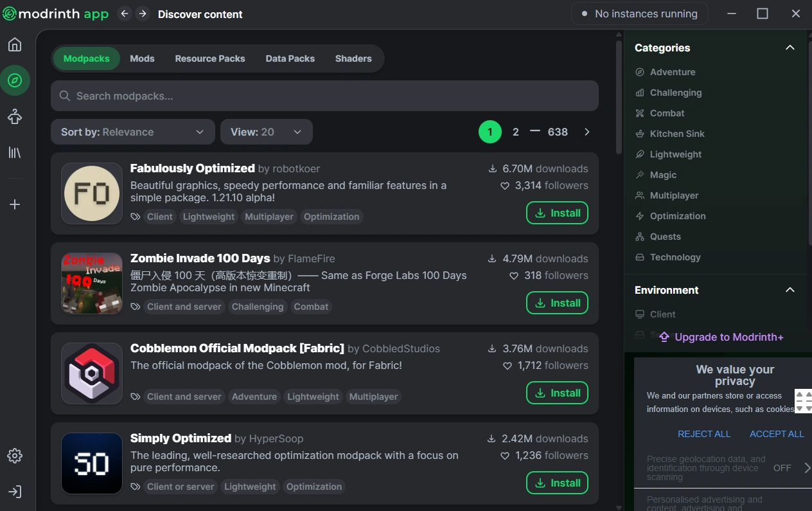Click the main list vertical scrollbar
The height and width of the screenshot is (511, 812).
619,96
